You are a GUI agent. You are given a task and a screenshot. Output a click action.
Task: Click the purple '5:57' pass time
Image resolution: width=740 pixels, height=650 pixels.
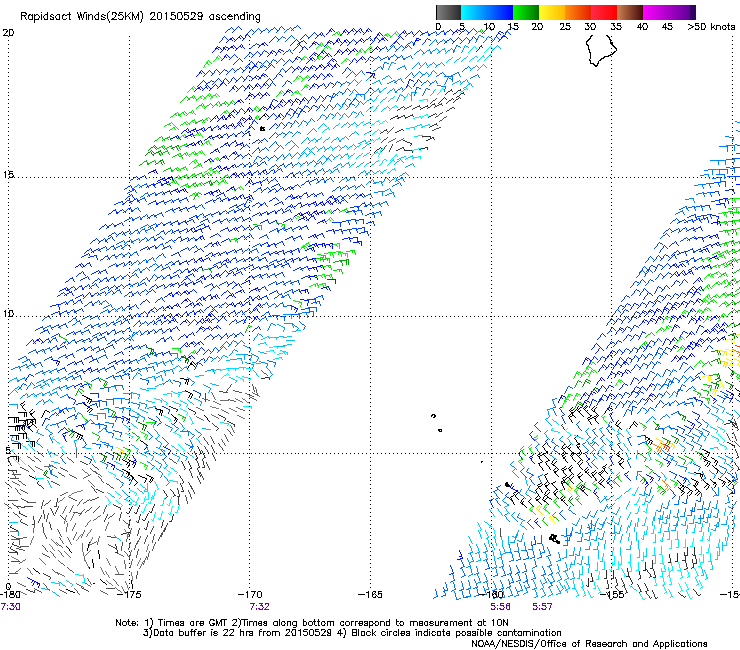[x=542, y=607]
